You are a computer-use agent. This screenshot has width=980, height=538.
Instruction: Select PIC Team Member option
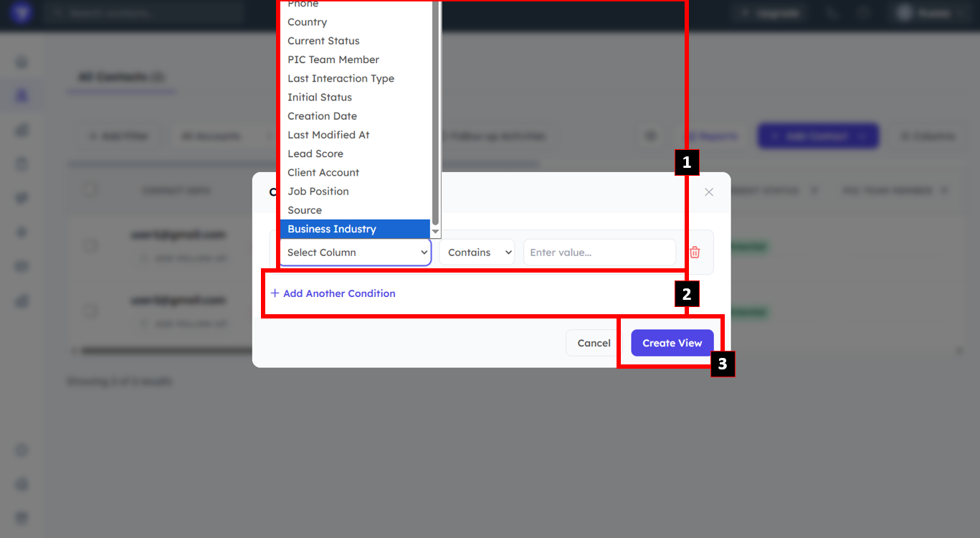[x=355, y=60]
